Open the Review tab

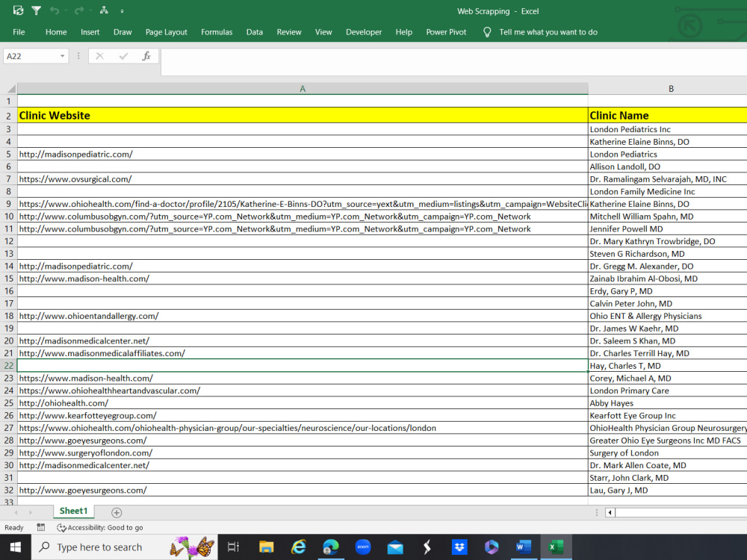pos(289,32)
